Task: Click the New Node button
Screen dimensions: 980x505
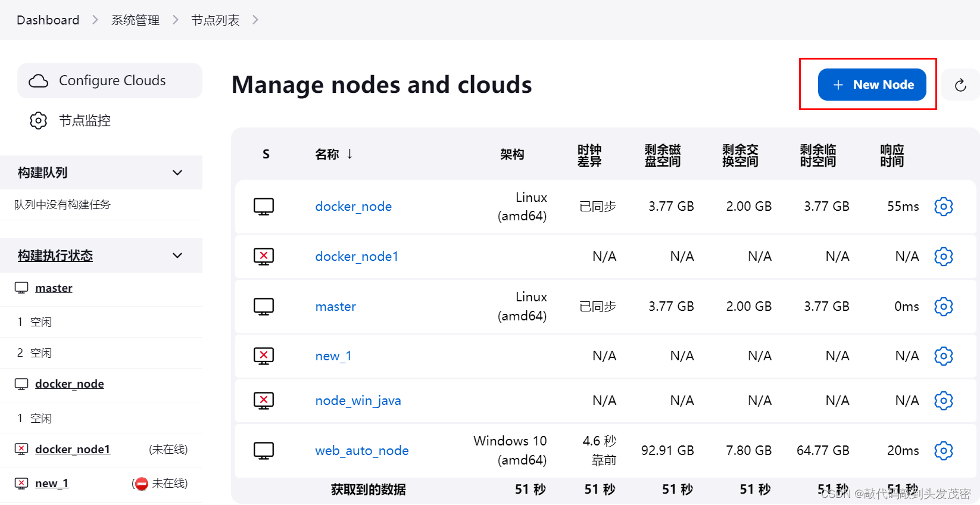Action: (872, 85)
